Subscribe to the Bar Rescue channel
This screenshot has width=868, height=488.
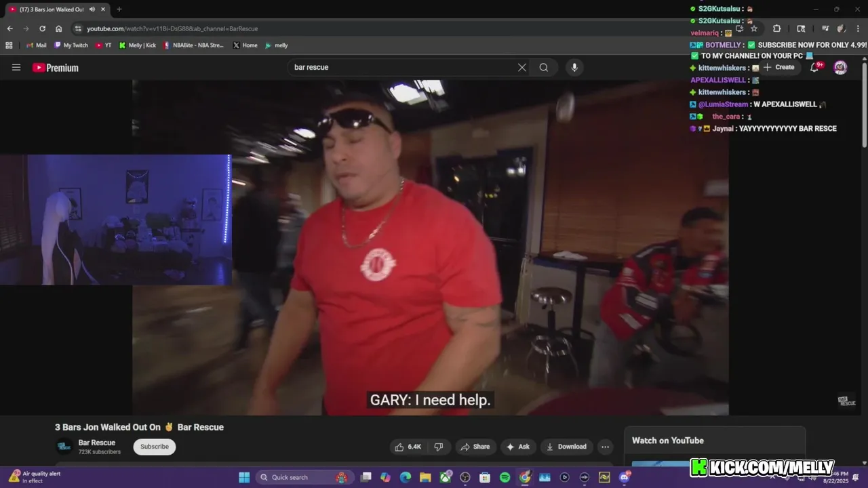155,447
